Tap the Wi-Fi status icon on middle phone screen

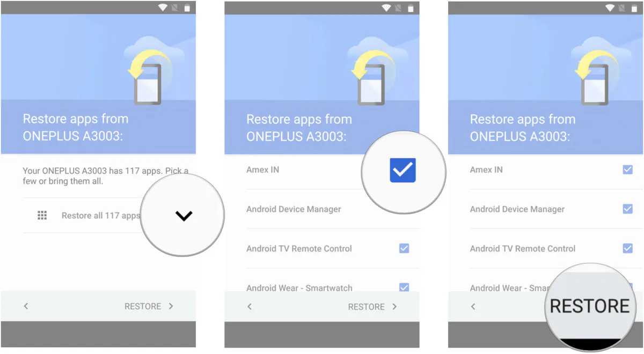386,8
